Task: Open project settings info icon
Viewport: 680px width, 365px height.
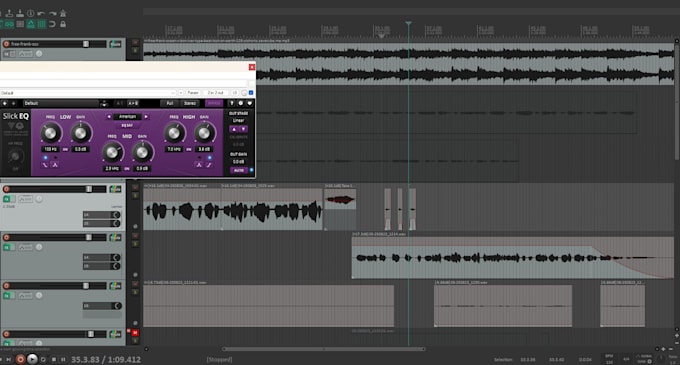Action: (30, 13)
